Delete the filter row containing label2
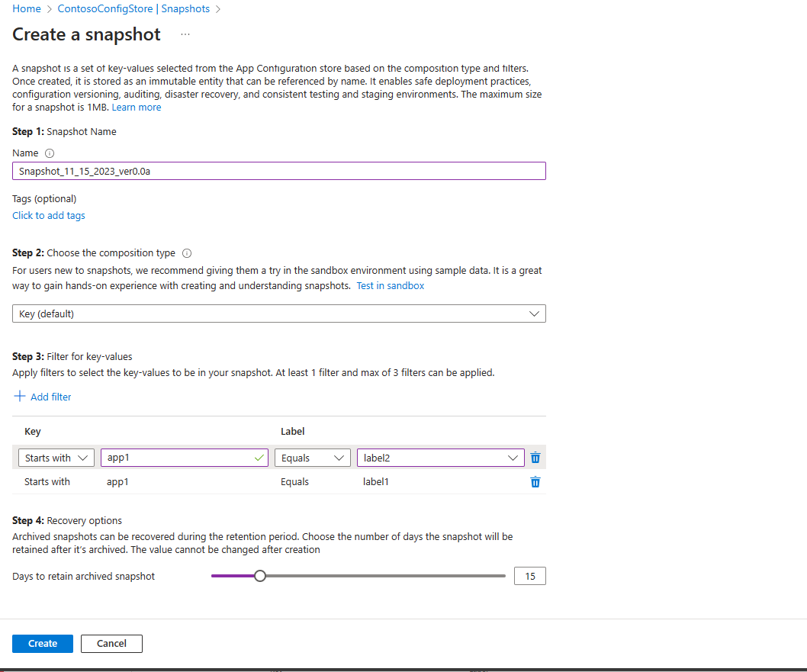Screen dimensions: 807x672 point(535,457)
